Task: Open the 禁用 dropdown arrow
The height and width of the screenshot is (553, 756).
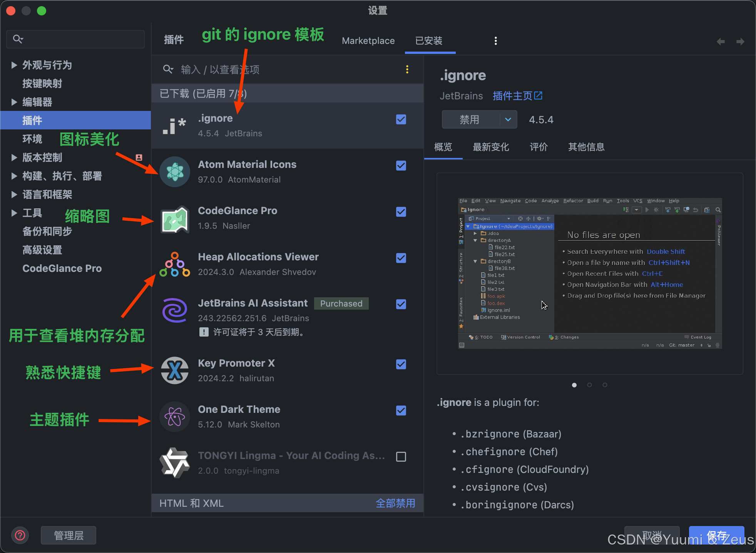Action: click(508, 119)
